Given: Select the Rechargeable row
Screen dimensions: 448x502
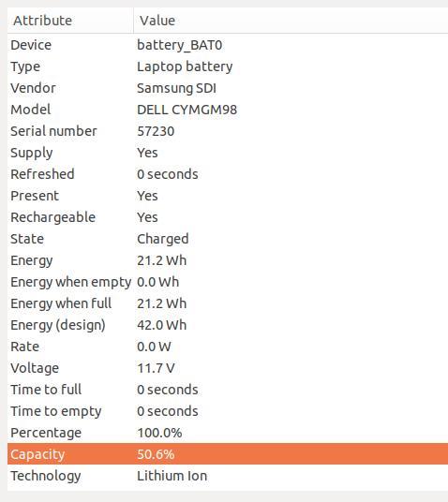Looking at the screenshot, I should (x=228, y=217).
